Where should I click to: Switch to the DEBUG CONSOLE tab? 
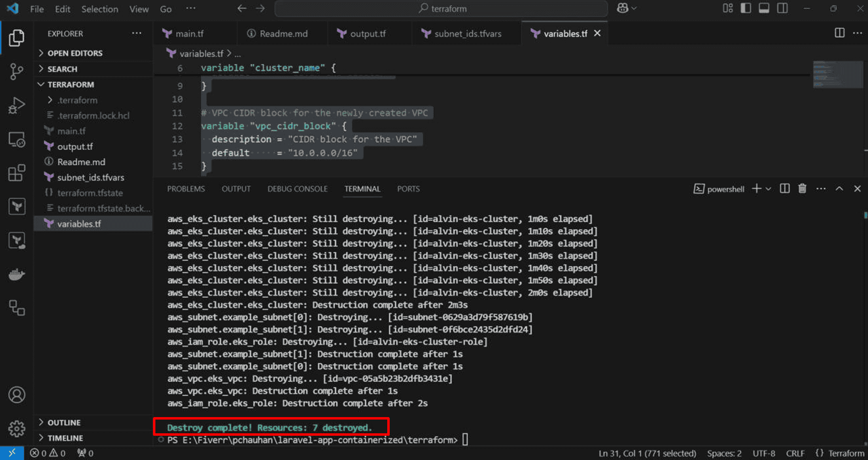[297, 189]
